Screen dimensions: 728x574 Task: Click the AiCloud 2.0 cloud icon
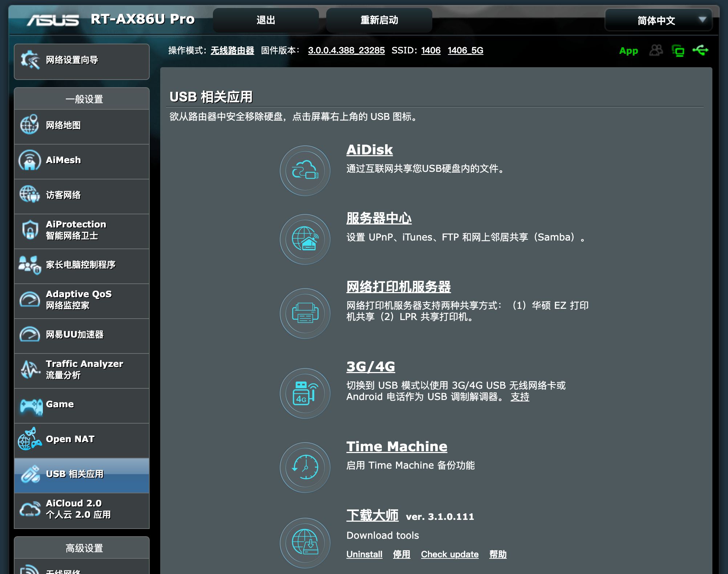click(30, 509)
